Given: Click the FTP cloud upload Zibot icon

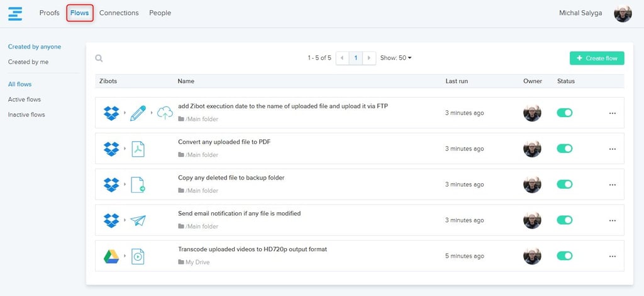Looking at the screenshot, I should (165, 113).
